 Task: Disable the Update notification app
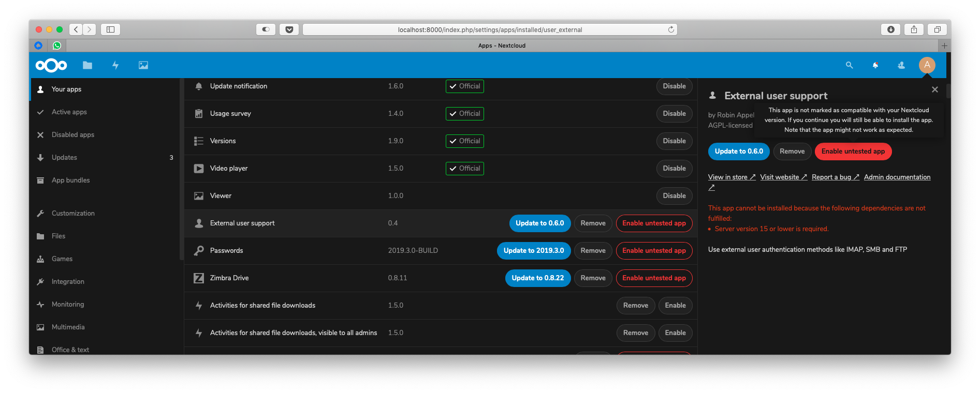tap(674, 86)
